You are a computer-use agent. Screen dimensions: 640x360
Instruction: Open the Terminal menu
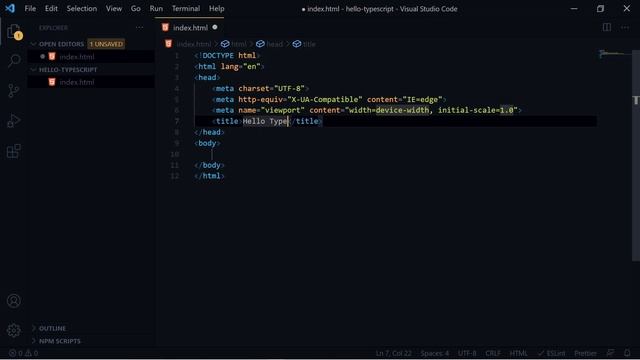[x=186, y=9]
